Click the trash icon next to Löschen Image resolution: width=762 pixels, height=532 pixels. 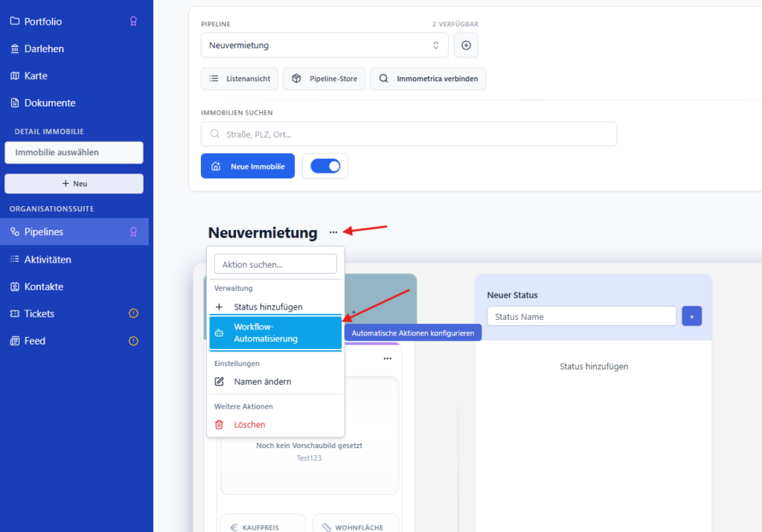[220, 423]
